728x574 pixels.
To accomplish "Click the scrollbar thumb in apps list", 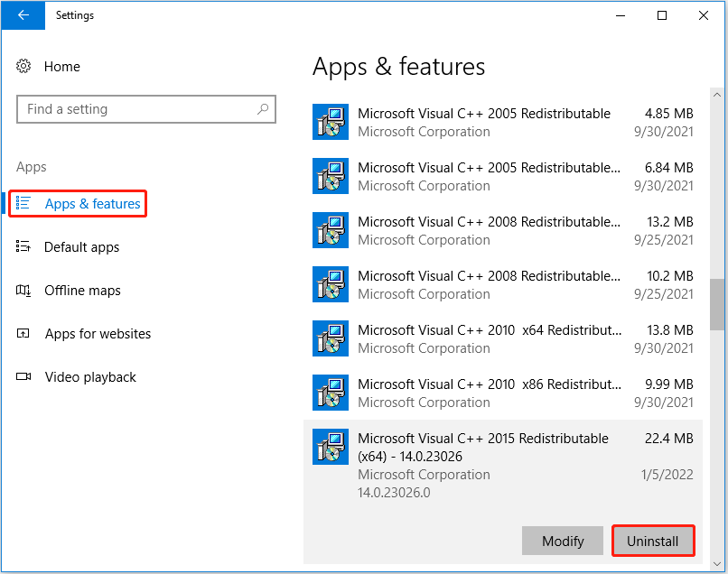I will click(717, 304).
